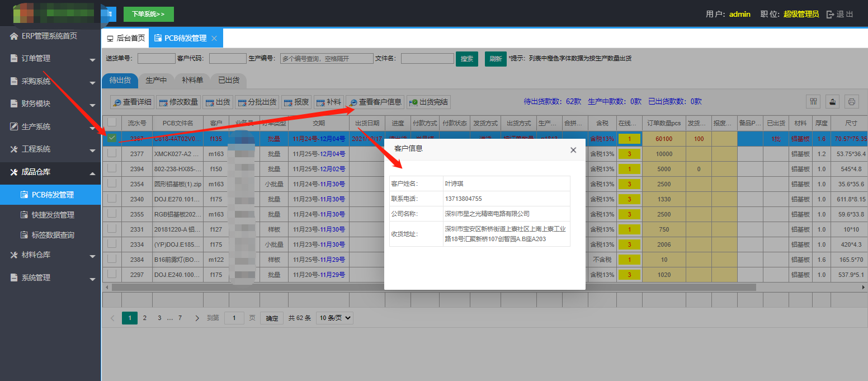
Task: Open 快捷发货管理 in the sidebar
Action: tap(53, 215)
